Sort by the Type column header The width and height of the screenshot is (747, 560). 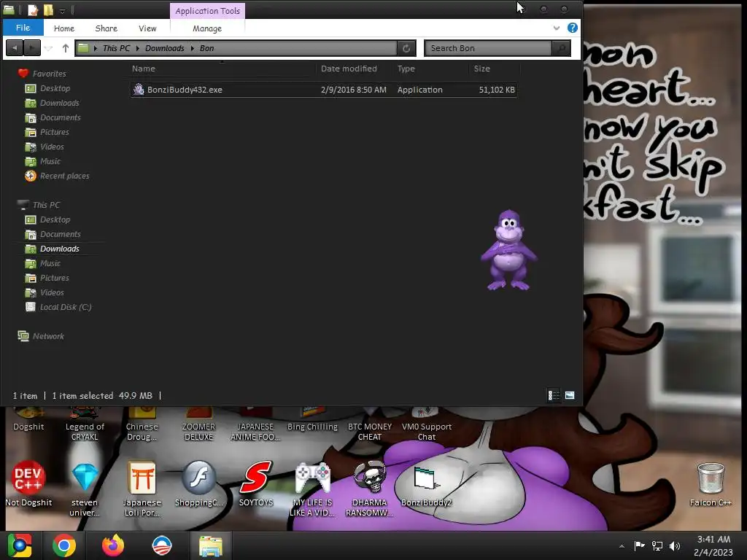click(406, 69)
